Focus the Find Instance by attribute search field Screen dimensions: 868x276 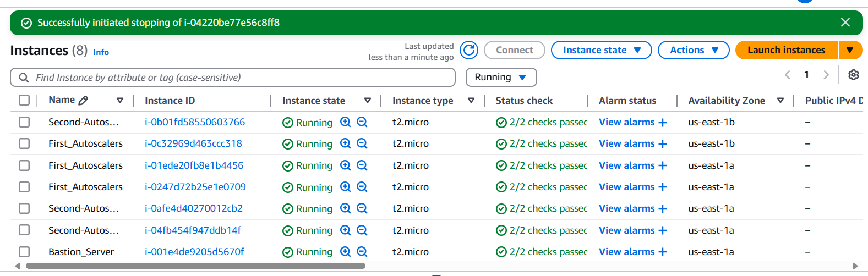click(233, 78)
